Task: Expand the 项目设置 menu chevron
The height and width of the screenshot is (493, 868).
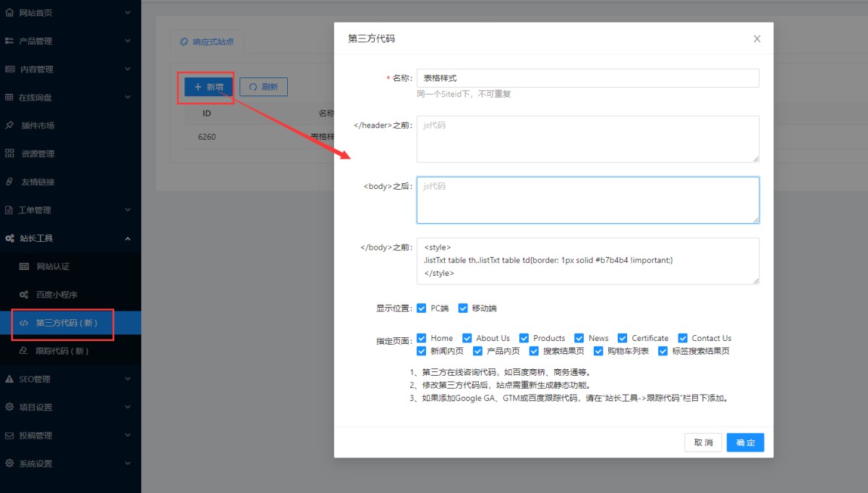Action: click(127, 407)
